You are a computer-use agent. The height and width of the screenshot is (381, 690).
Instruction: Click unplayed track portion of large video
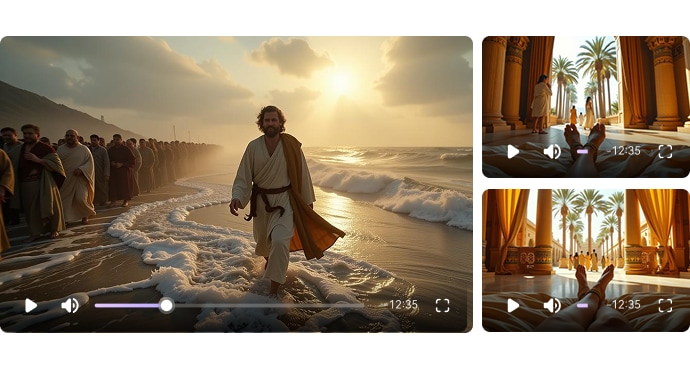268,305
